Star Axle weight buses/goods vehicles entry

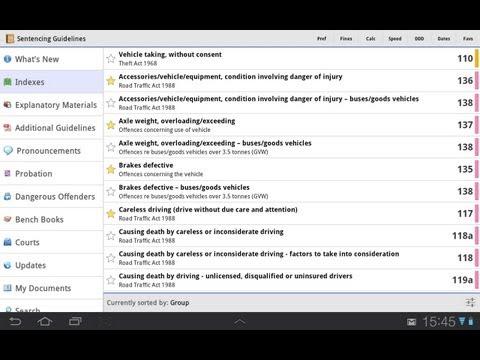point(111,147)
